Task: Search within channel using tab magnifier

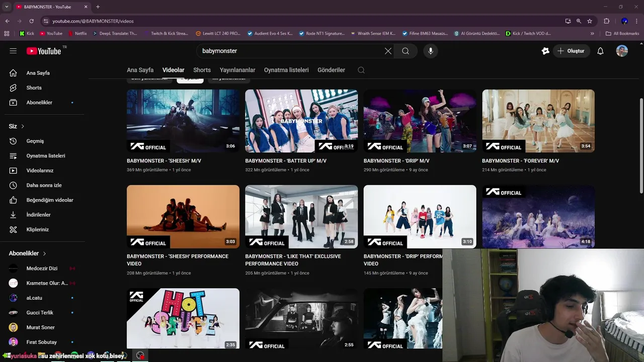Action: (361, 70)
